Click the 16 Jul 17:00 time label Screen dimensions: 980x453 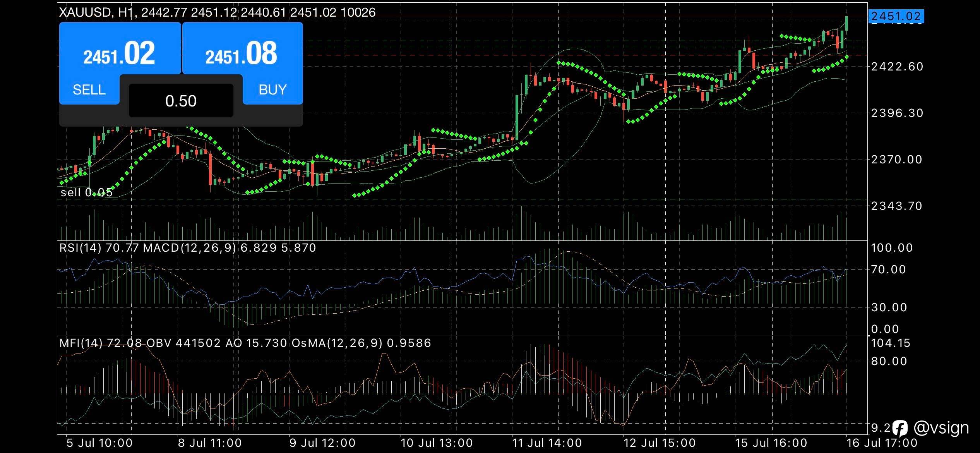click(882, 443)
